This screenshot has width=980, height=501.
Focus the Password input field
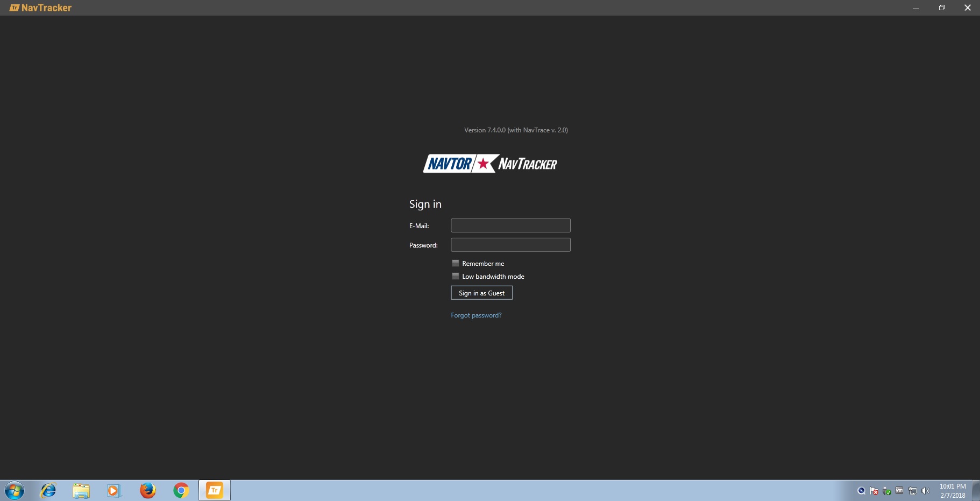pos(510,245)
